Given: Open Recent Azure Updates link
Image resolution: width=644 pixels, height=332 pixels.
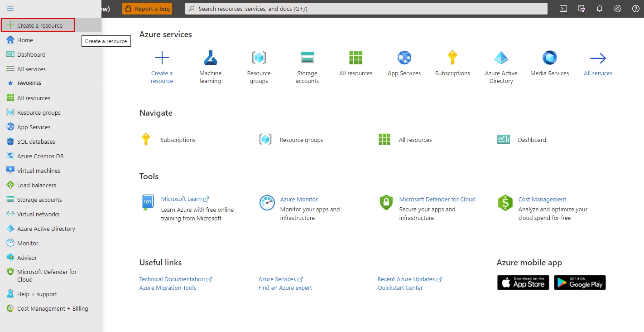Looking at the screenshot, I should (410, 279).
